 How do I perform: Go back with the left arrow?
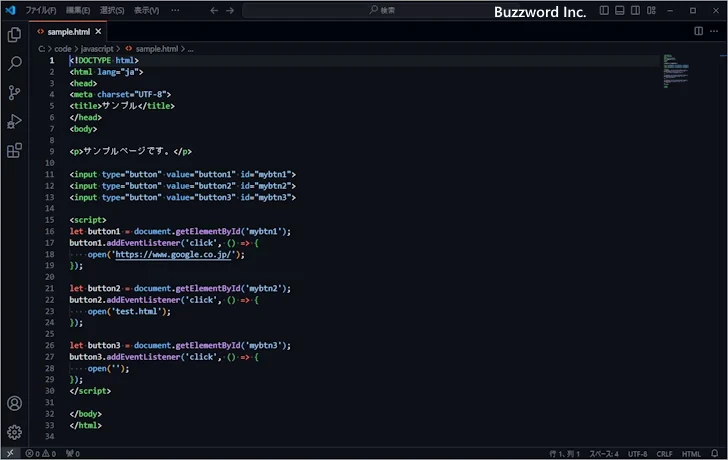point(214,10)
